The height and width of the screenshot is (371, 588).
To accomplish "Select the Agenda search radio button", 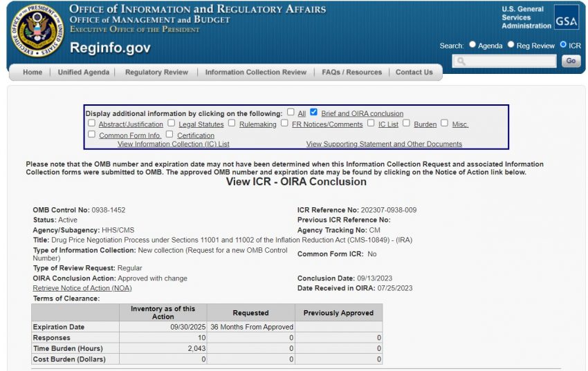I will [x=472, y=45].
